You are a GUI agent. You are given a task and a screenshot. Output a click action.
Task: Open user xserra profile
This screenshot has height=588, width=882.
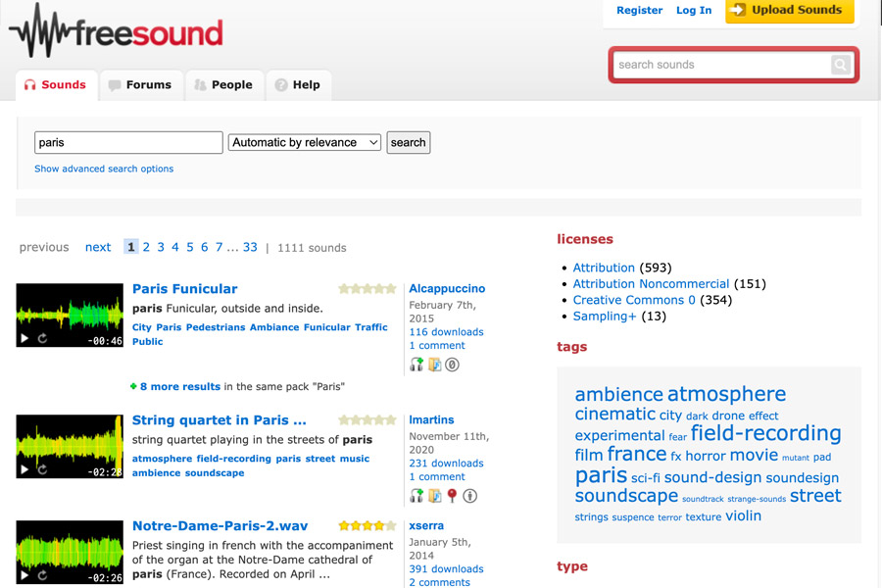pos(426,525)
